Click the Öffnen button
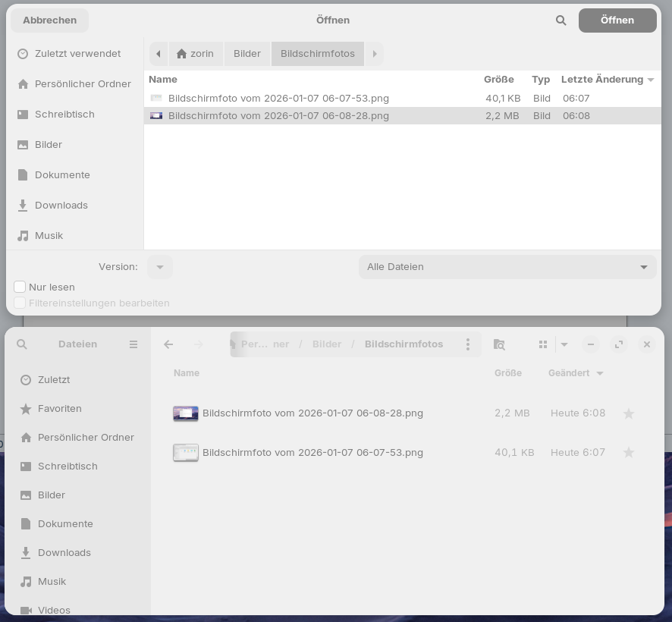This screenshot has height=622, width=672. (x=617, y=20)
